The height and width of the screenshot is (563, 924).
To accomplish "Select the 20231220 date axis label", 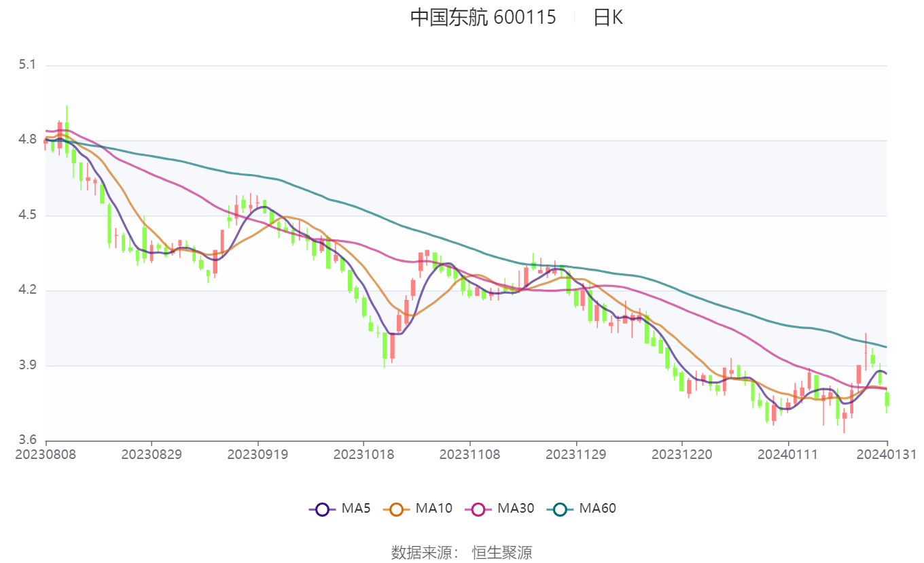I will pos(682,454).
